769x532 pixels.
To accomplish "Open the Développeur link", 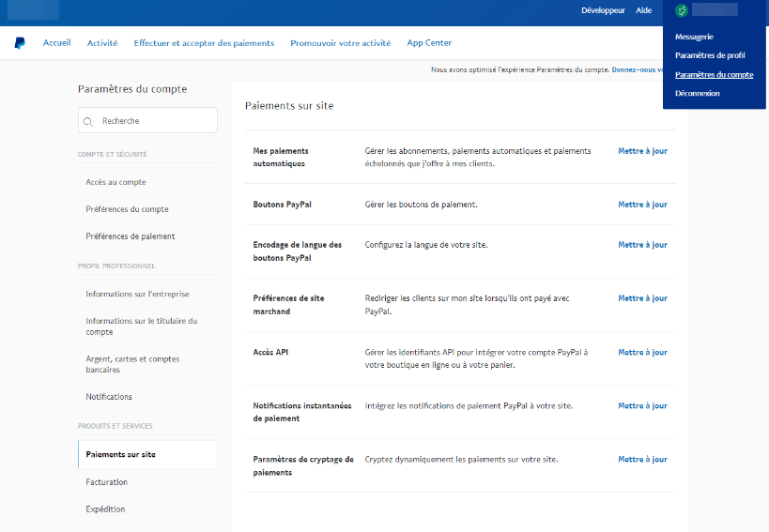I will click(603, 10).
